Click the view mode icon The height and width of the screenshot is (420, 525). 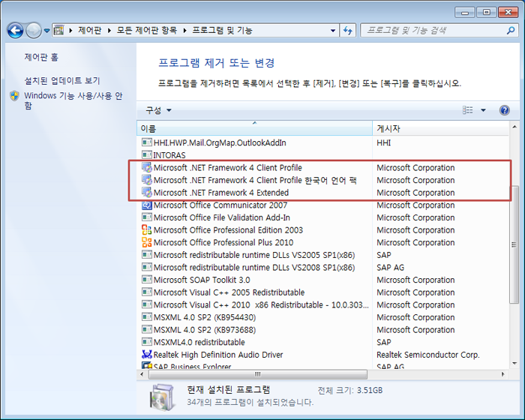468,109
